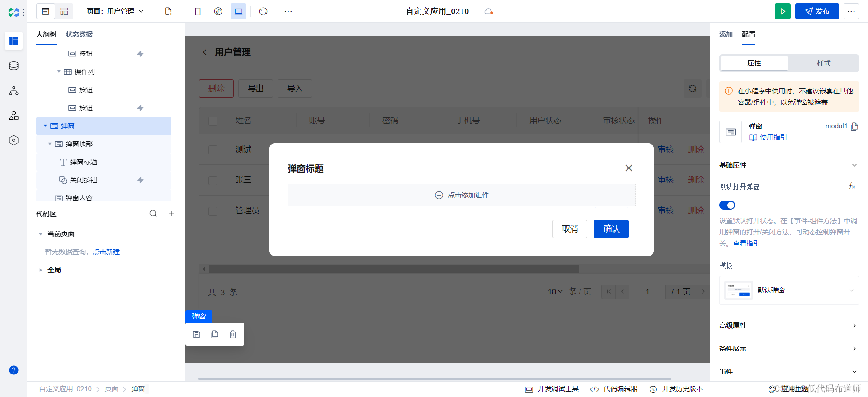Click the 确认 button in modal

click(611, 229)
